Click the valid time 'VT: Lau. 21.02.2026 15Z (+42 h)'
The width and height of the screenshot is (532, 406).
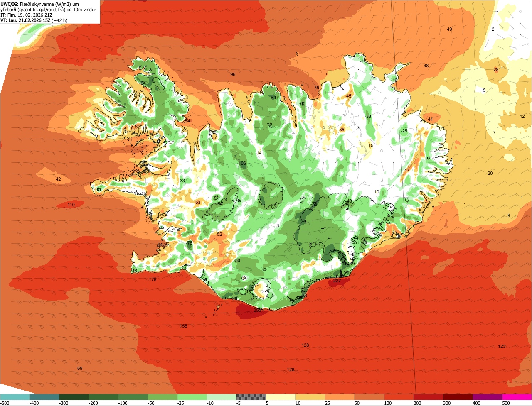coord(34,20)
